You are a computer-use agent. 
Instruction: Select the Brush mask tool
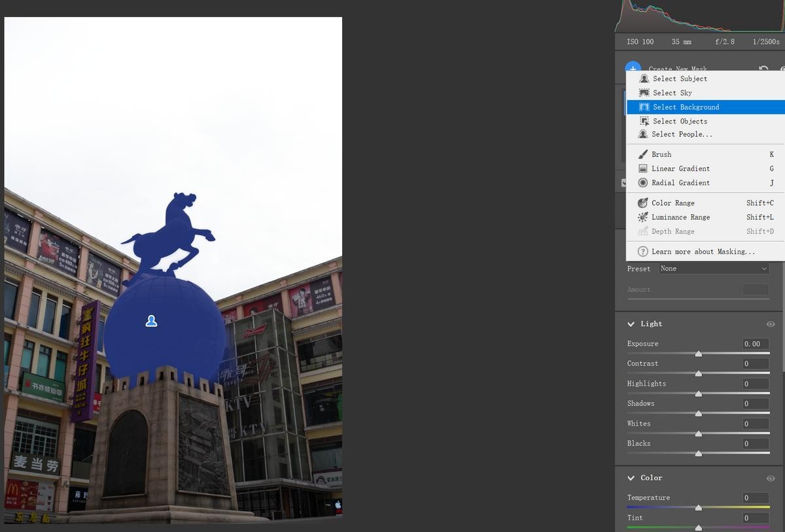click(x=661, y=154)
